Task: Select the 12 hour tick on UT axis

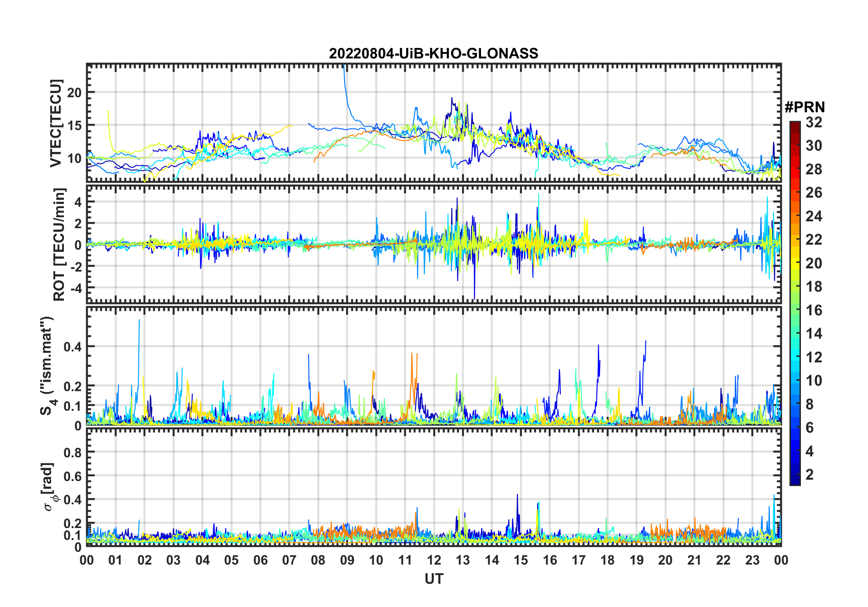Action: 434,560
